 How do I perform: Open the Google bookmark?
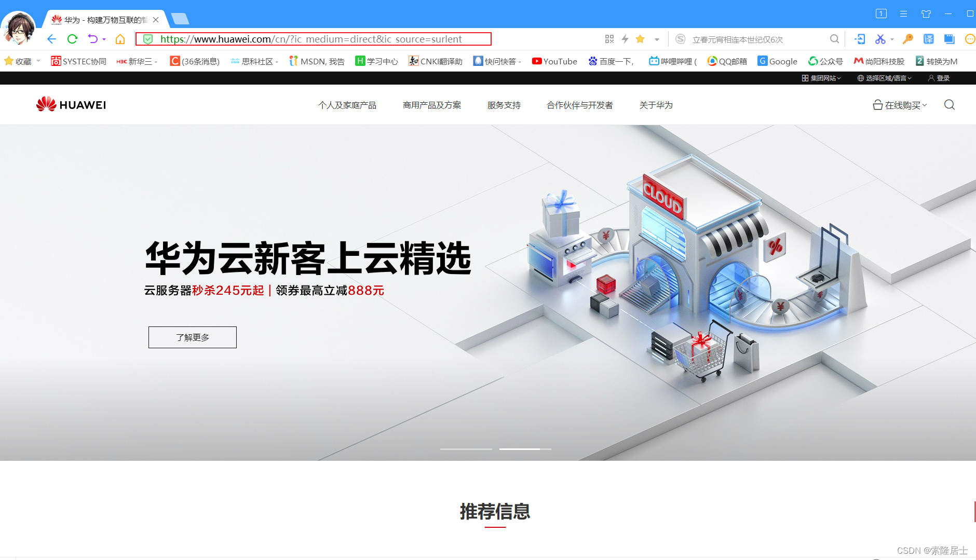(x=777, y=61)
